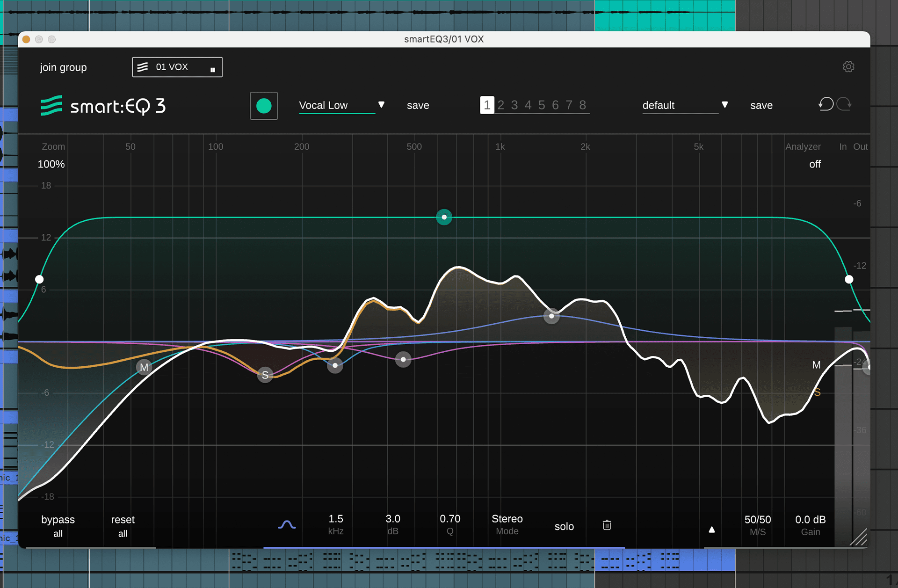Toggle bypass all
Viewport: 898px width, 588px height.
pyautogui.click(x=58, y=526)
